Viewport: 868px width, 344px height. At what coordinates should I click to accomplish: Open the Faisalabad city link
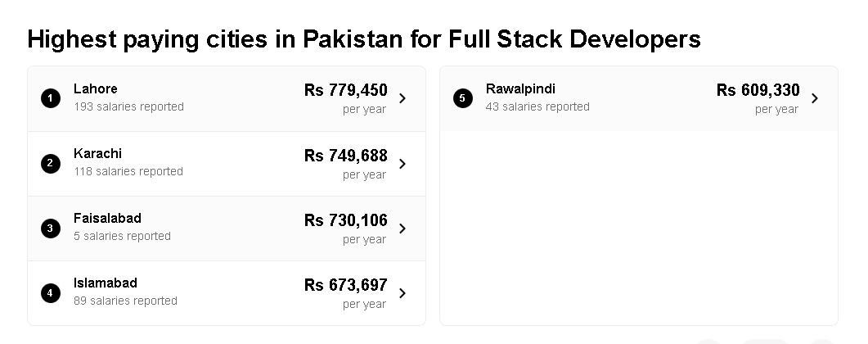tap(107, 218)
